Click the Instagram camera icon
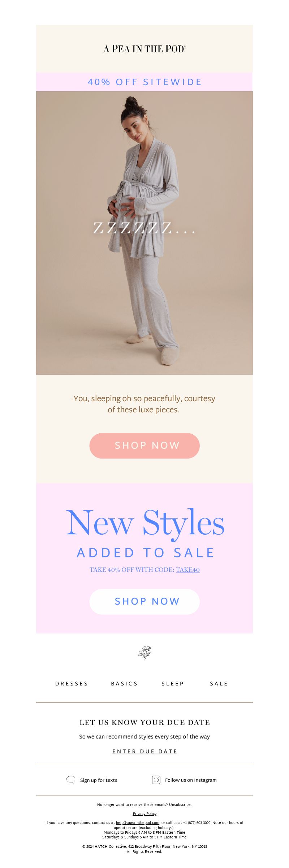 [156, 780]
